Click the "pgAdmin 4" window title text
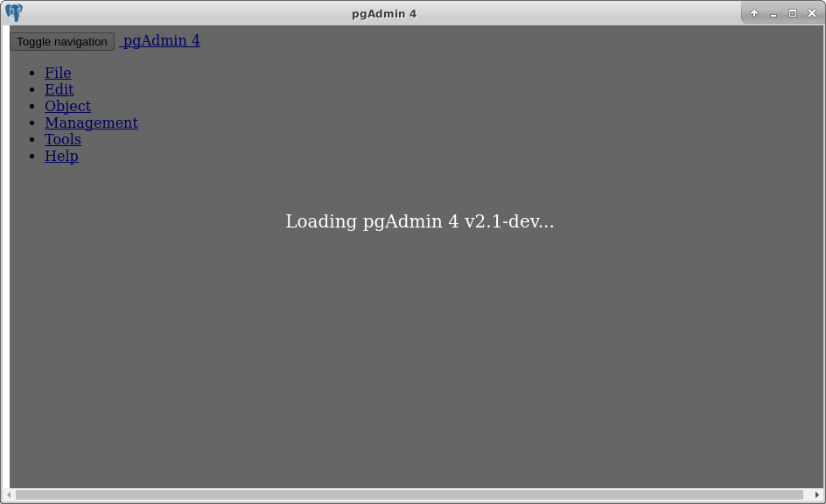Viewport: 826px width, 504px height. coord(383,13)
